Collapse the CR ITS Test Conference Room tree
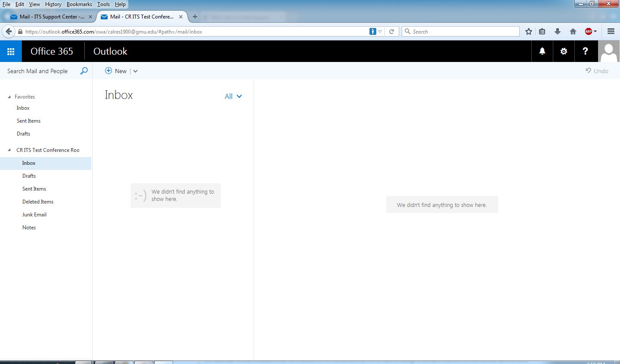Image resolution: width=620 pixels, height=364 pixels. 9,150
